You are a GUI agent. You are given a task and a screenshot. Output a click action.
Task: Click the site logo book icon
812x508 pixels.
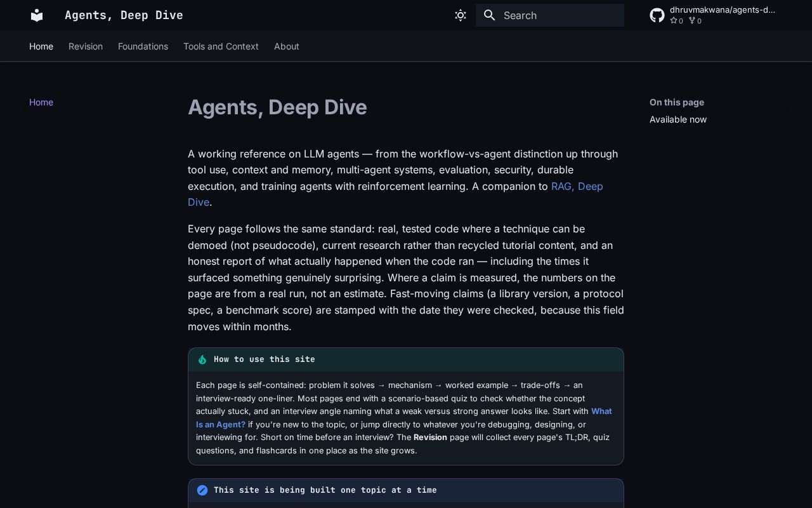click(x=37, y=15)
